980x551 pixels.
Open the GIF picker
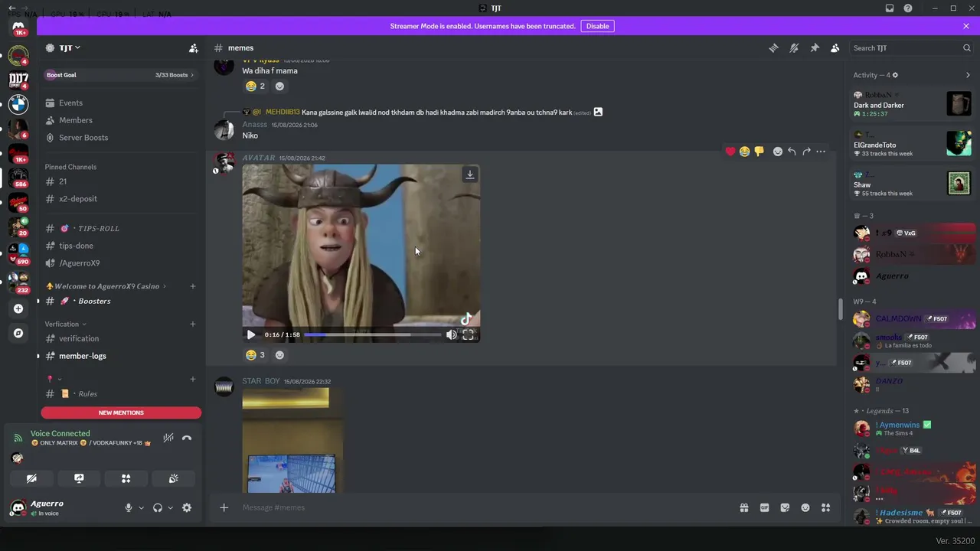click(x=764, y=507)
